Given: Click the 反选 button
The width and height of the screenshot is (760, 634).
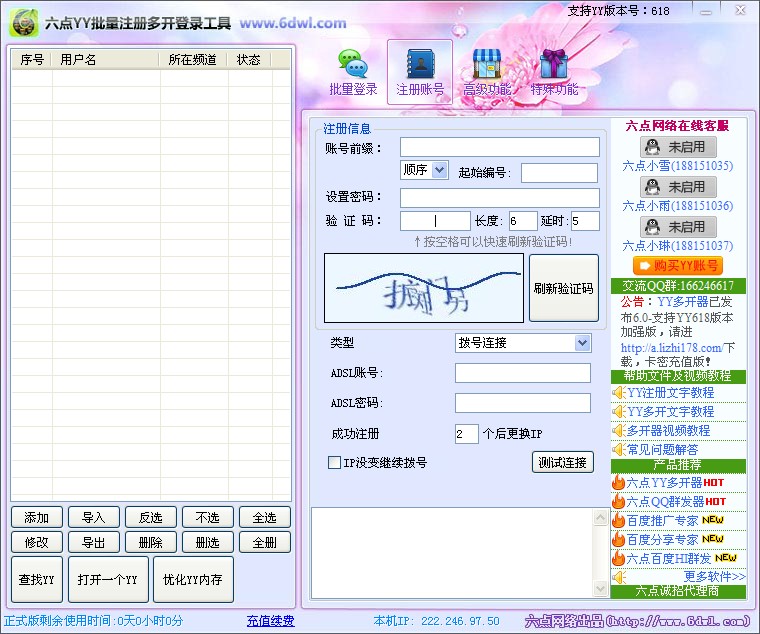Looking at the screenshot, I should [150, 517].
